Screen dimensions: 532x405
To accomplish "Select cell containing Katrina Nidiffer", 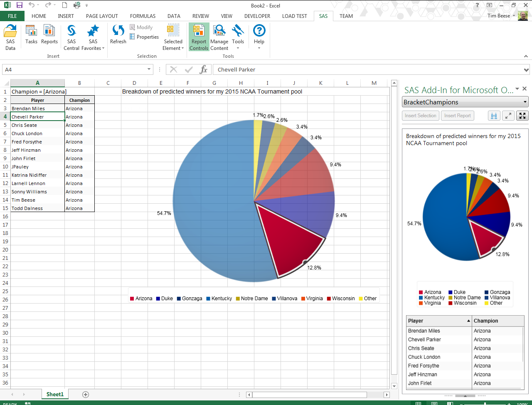I will tap(37, 175).
